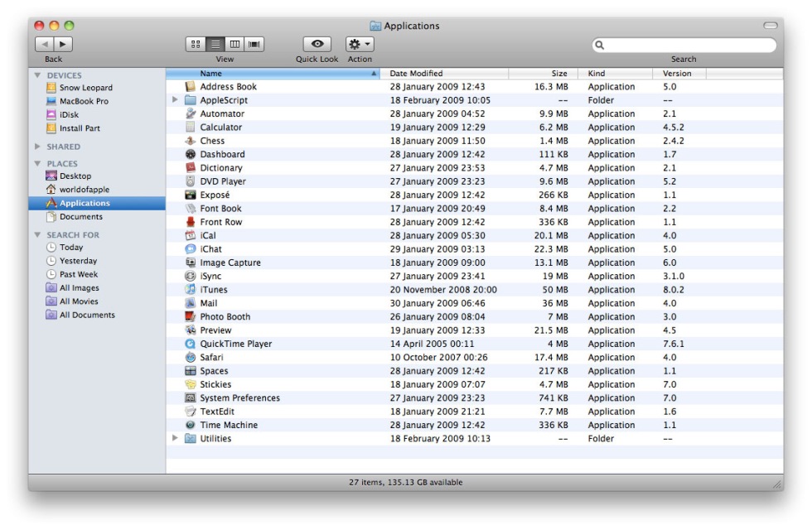
Task: Expand the Utilities folder disclosure triangle
Action: 175,439
